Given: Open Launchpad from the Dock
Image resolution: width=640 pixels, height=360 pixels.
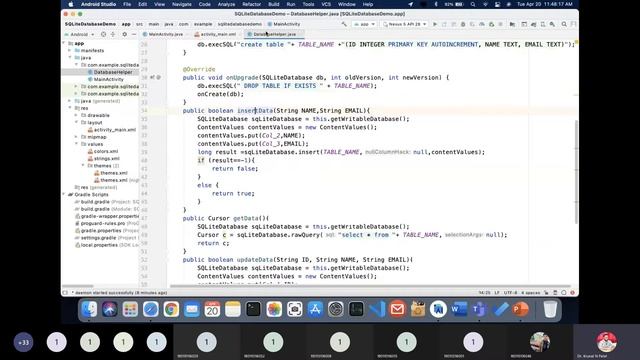Looking at the screenshot, I should [x=130, y=309].
